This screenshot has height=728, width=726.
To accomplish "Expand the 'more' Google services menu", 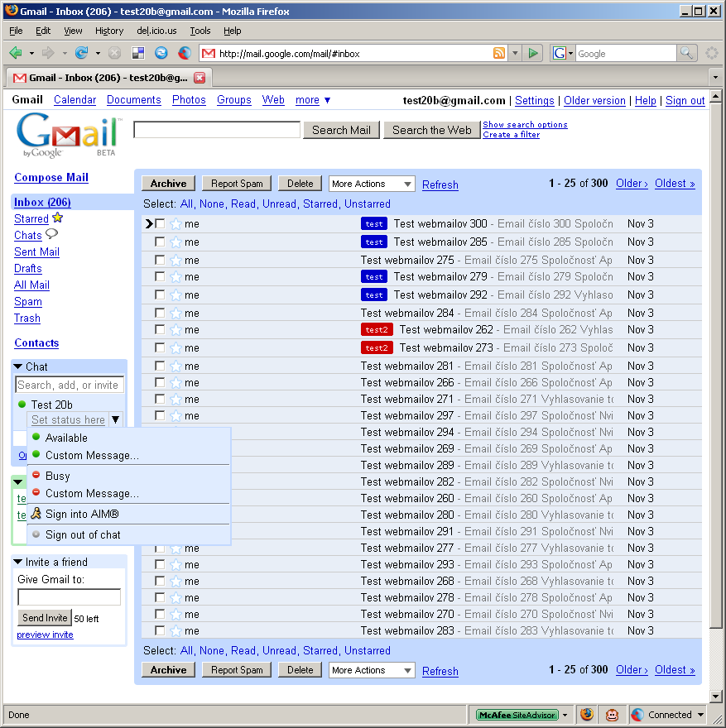I will click(x=313, y=100).
